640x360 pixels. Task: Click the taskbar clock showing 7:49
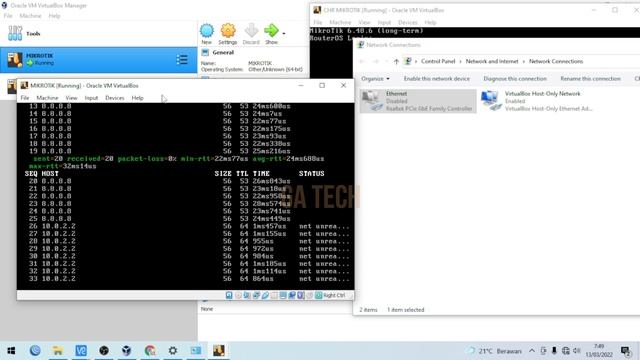click(x=599, y=351)
